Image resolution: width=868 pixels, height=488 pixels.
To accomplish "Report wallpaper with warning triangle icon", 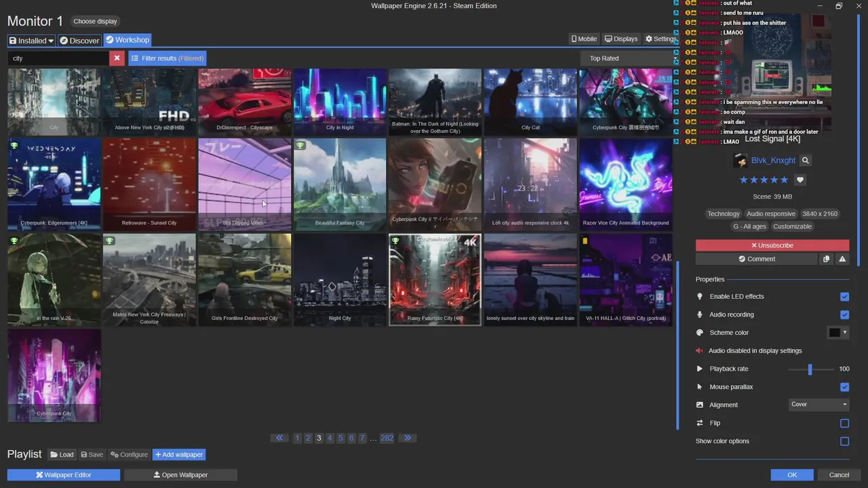I will pyautogui.click(x=842, y=259).
